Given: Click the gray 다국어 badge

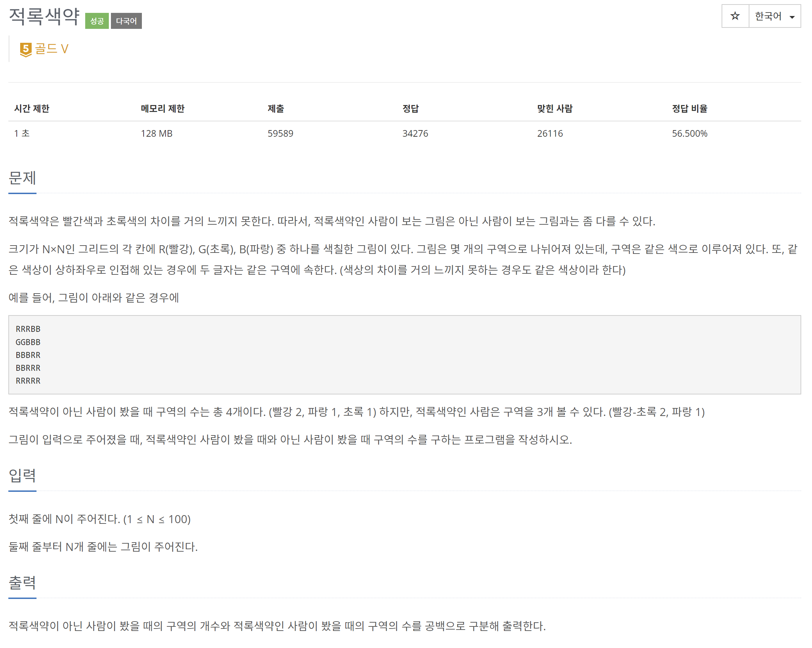Looking at the screenshot, I should (x=126, y=21).
